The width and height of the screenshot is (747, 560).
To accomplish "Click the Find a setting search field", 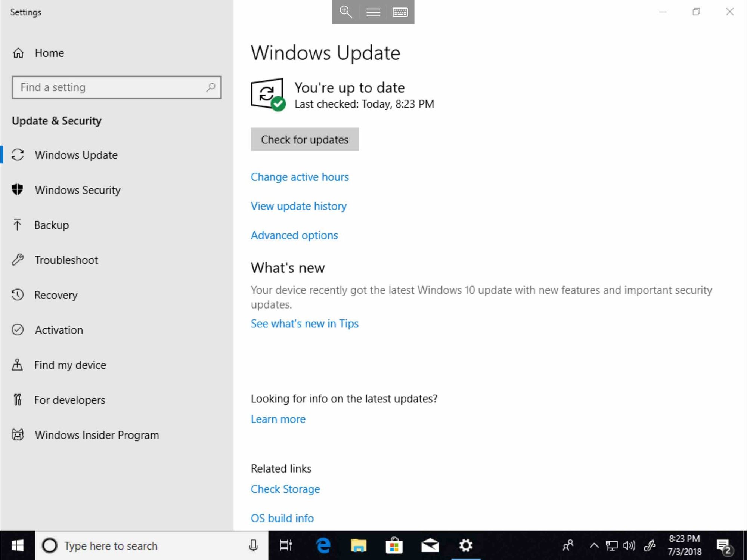I will click(x=117, y=87).
